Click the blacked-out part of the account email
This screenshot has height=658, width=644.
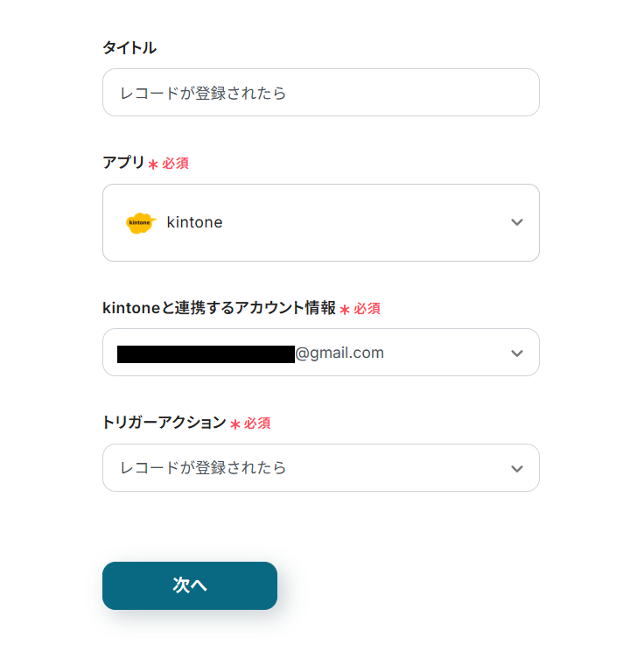coord(206,353)
